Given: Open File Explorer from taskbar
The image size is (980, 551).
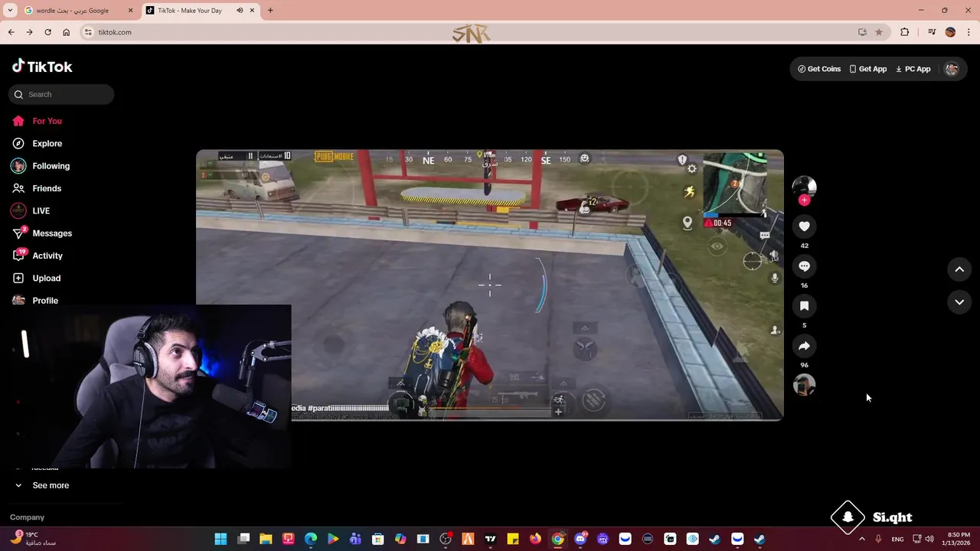Looking at the screenshot, I should click(266, 539).
